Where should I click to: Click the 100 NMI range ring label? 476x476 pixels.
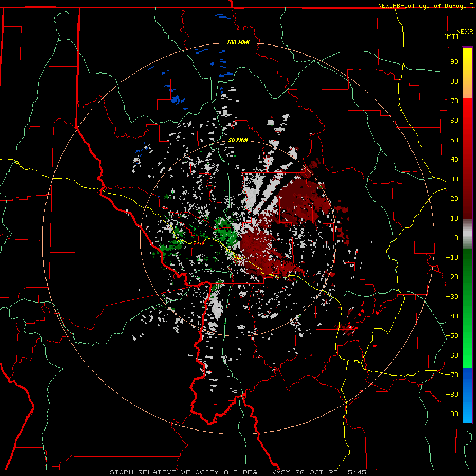click(238, 42)
